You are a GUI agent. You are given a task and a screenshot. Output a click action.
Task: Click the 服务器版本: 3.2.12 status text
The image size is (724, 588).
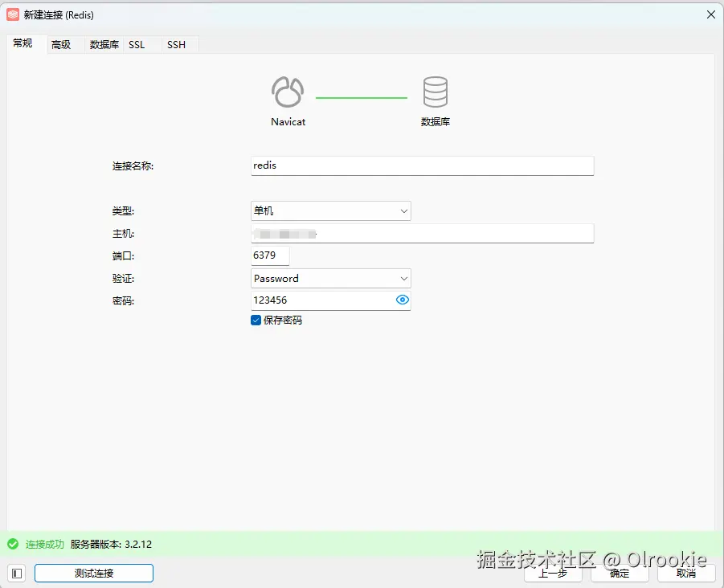click(x=111, y=544)
